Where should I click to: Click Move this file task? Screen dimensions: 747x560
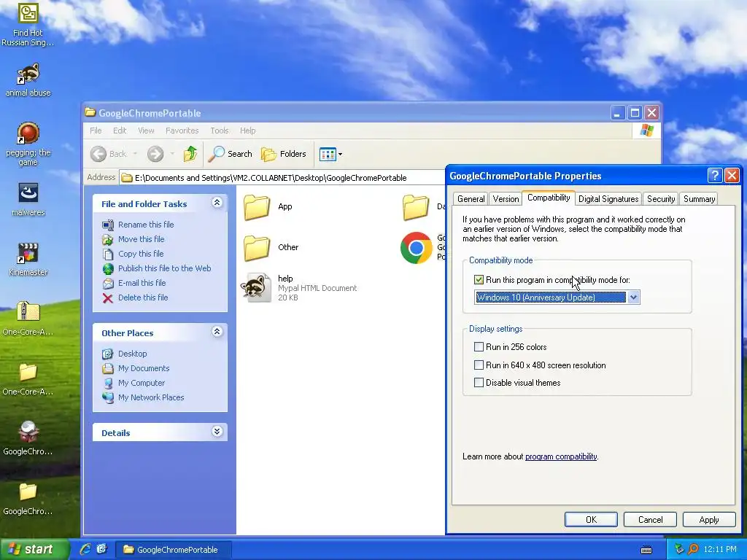pos(141,239)
